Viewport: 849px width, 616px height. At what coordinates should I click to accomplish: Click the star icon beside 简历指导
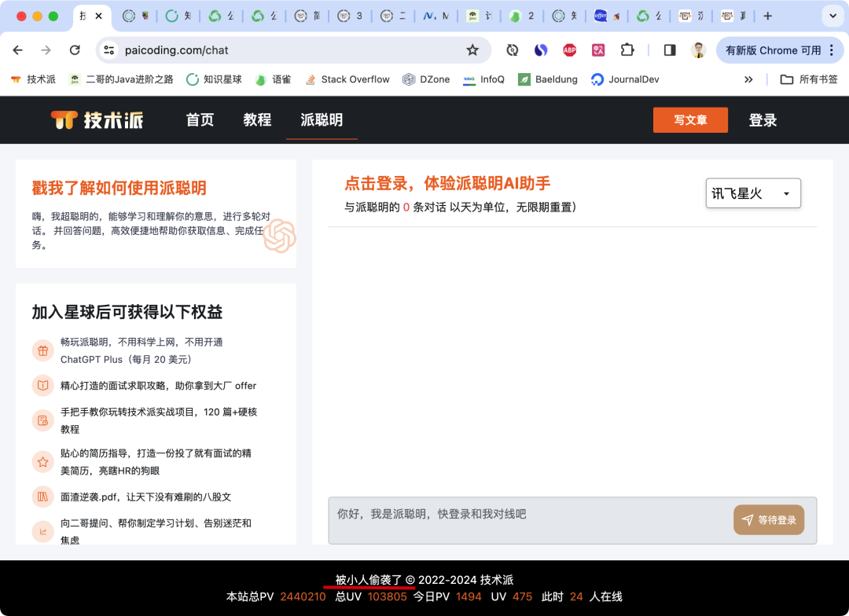pos(42,462)
